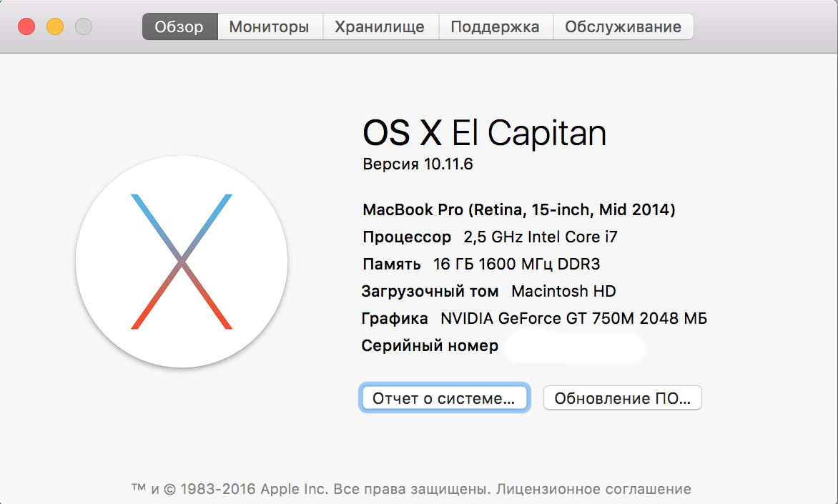This screenshot has width=838, height=504.
Task: Click the gray disabled zoom button
Action: (84, 27)
